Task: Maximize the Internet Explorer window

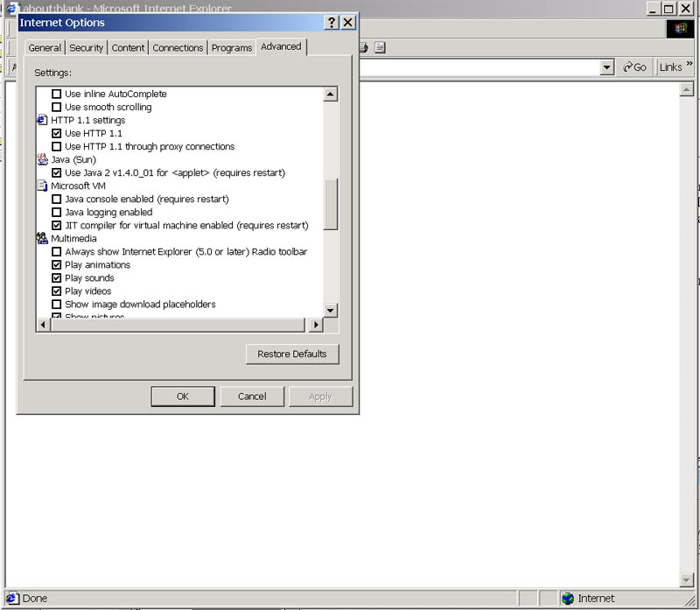Action: [x=668, y=9]
